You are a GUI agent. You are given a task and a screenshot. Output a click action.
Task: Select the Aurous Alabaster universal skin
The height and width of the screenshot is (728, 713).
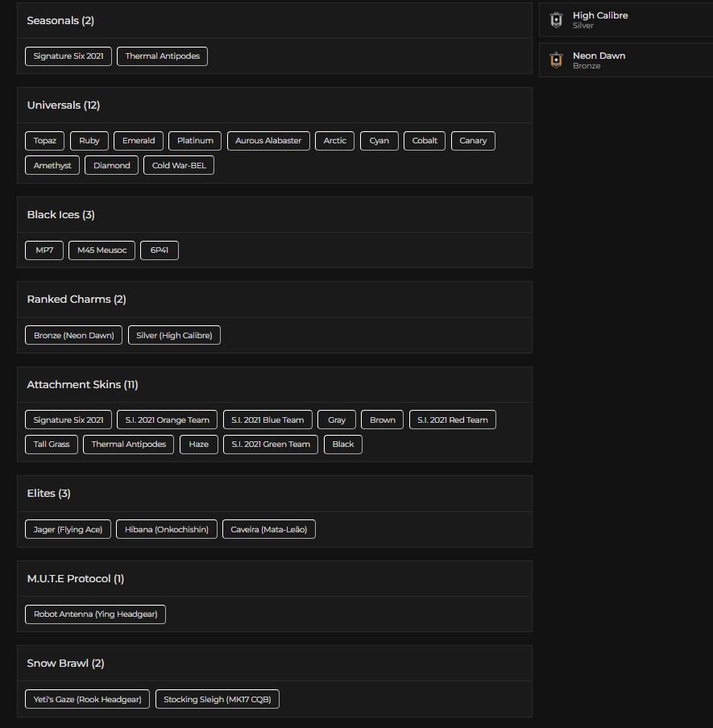tap(268, 141)
